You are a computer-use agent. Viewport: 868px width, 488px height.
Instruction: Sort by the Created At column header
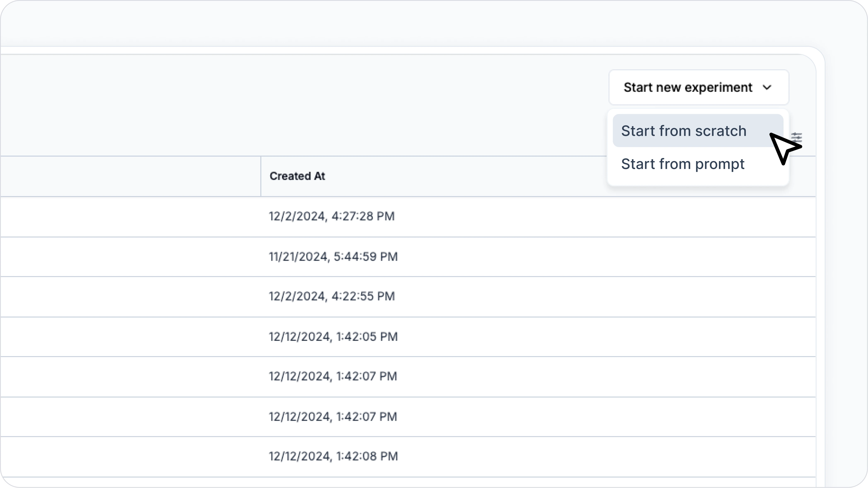pos(297,176)
